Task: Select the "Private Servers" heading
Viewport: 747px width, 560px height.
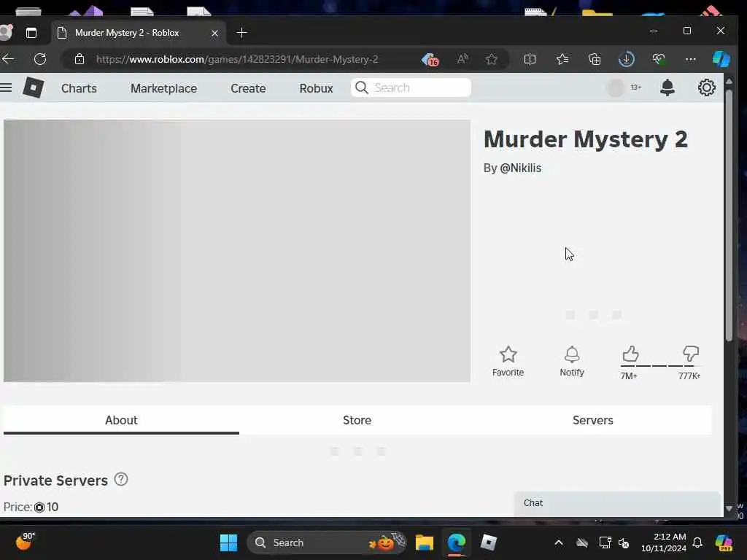Action: 55,481
